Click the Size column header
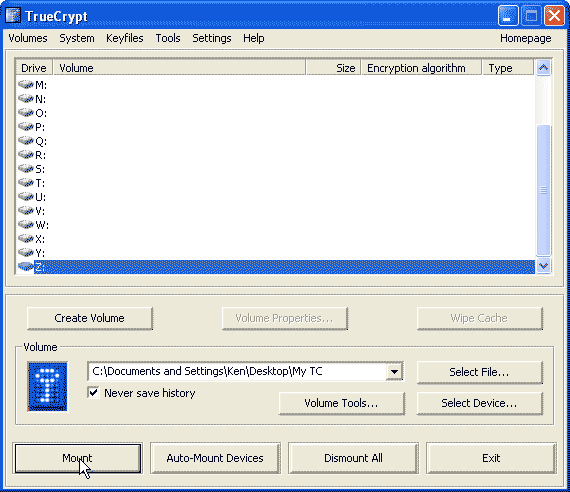Image resolution: width=570 pixels, height=492 pixels. click(x=333, y=68)
